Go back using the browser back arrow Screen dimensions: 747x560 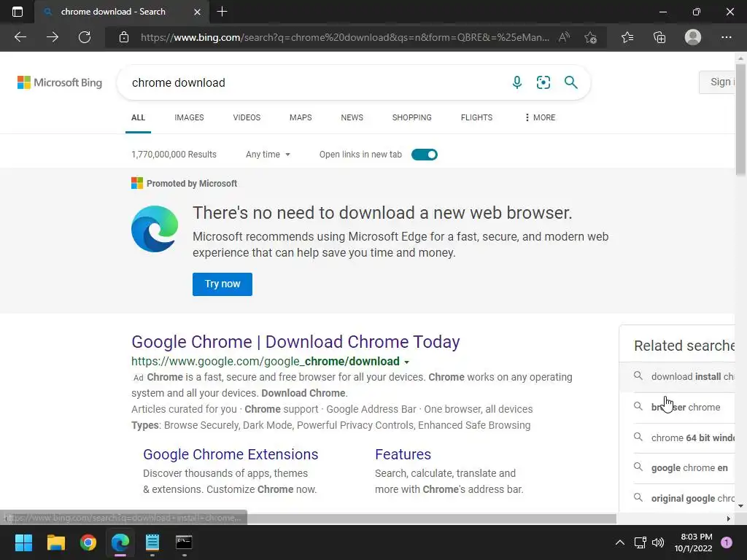(x=20, y=37)
